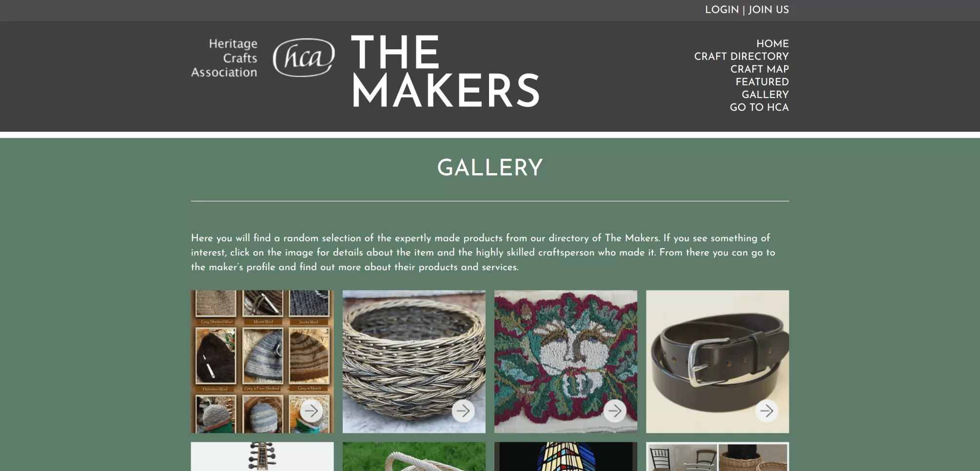Open the LOGIN link

click(x=722, y=10)
